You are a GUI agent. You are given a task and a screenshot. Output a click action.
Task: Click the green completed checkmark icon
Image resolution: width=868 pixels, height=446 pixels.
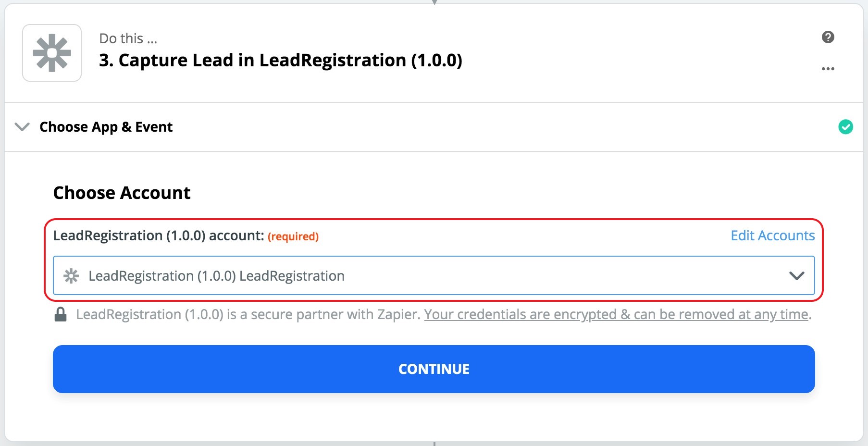[x=845, y=127]
